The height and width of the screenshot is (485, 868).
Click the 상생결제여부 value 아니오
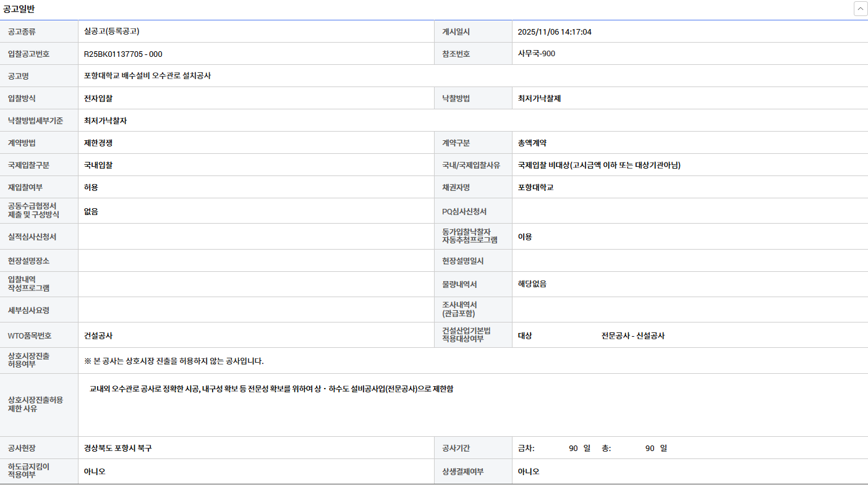click(529, 471)
